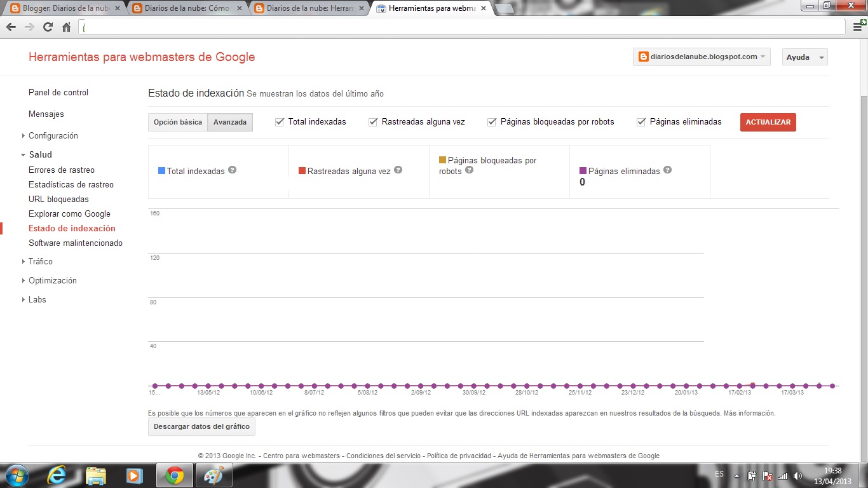The height and width of the screenshot is (488, 868).
Task: Open Windows Media Player from taskbar
Action: [133, 475]
